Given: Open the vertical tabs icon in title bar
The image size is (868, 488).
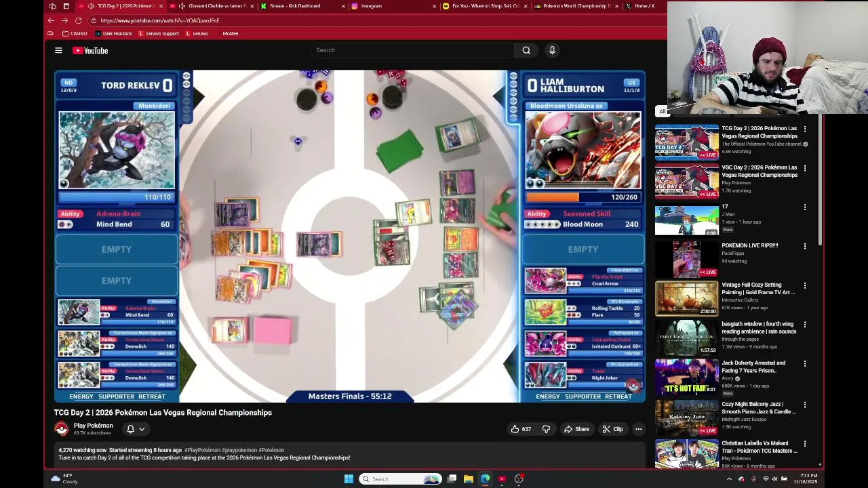Looking at the screenshot, I should click(x=66, y=6).
